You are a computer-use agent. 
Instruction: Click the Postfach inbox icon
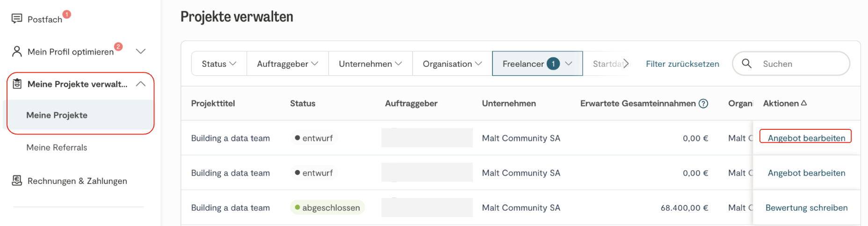(17, 19)
